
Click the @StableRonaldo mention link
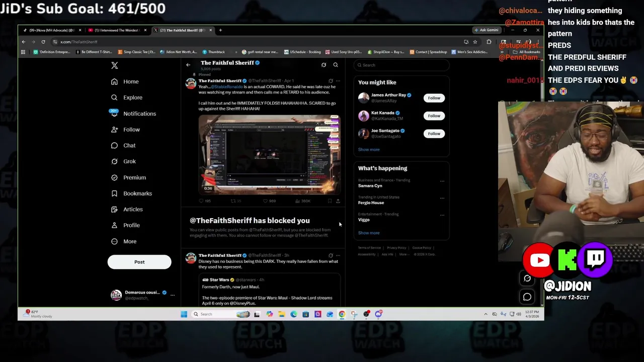226,87
